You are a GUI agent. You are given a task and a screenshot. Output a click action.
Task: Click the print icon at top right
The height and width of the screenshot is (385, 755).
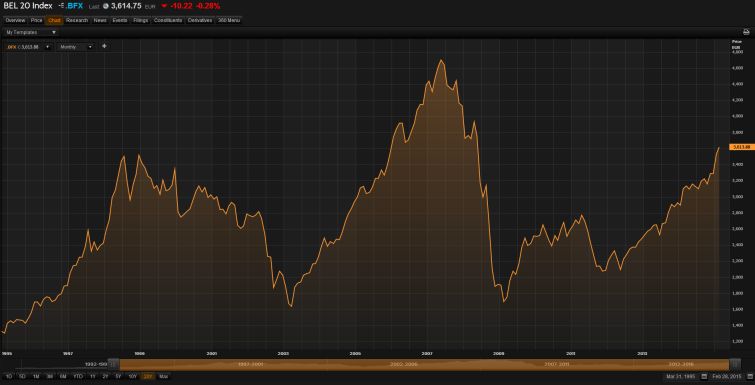tap(746, 32)
